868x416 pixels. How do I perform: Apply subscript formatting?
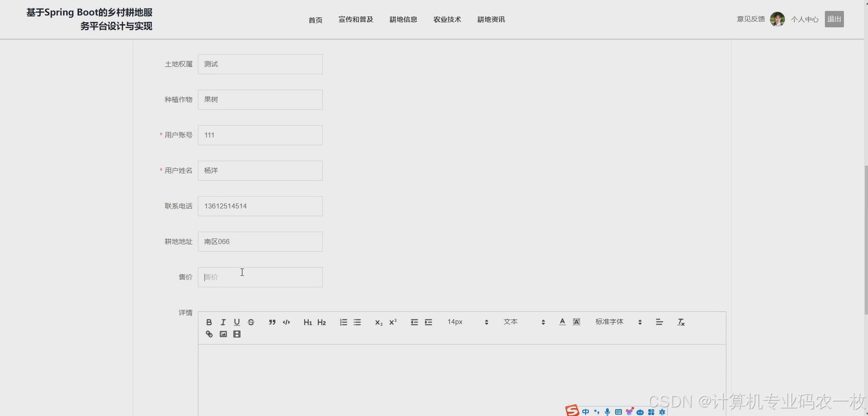pyautogui.click(x=379, y=322)
